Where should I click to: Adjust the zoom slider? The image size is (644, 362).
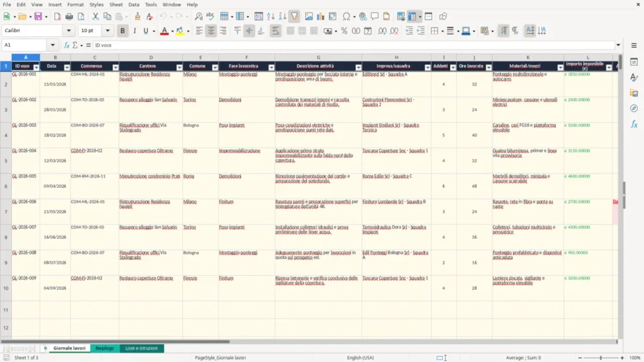click(x=601, y=358)
